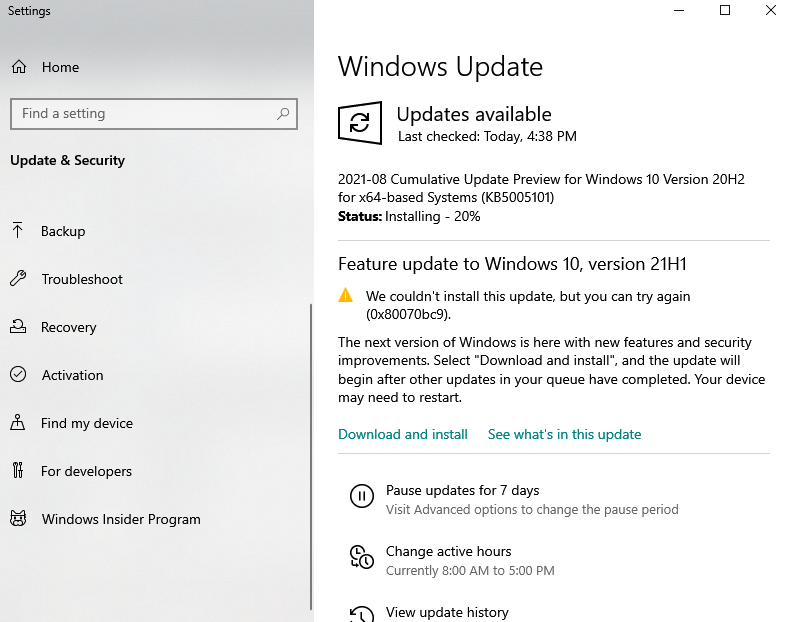The image size is (788, 622).
Task: Minimize the Settings window
Action: point(679,10)
